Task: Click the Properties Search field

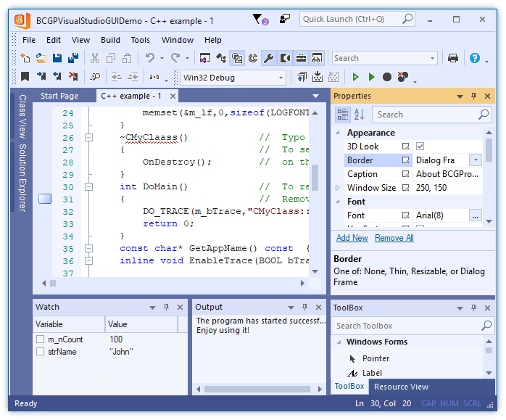Action: click(x=432, y=115)
